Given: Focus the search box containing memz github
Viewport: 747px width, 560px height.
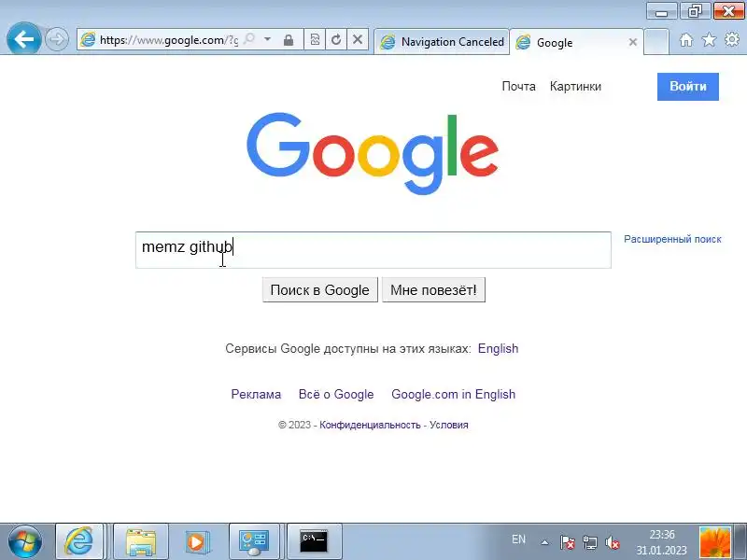Looking at the screenshot, I should [x=373, y=250].
